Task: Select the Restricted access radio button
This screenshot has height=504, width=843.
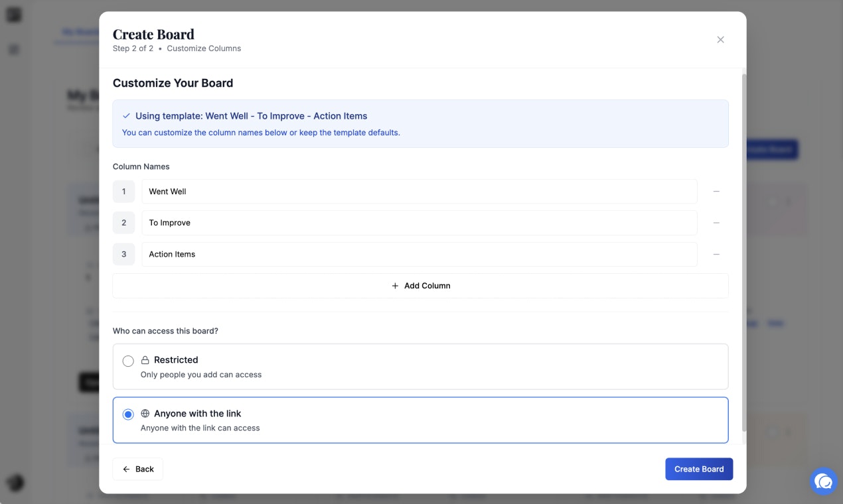Action: 128,361
